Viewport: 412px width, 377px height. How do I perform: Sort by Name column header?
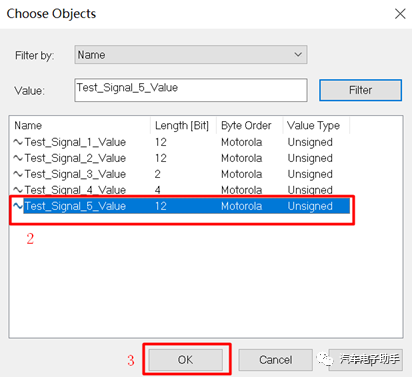(80, 126)
